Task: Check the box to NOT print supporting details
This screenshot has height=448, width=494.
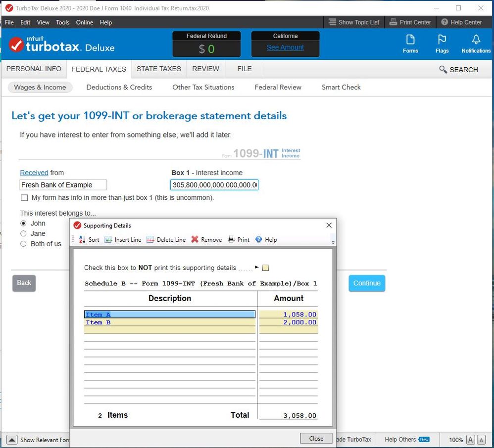Action: 266,268
